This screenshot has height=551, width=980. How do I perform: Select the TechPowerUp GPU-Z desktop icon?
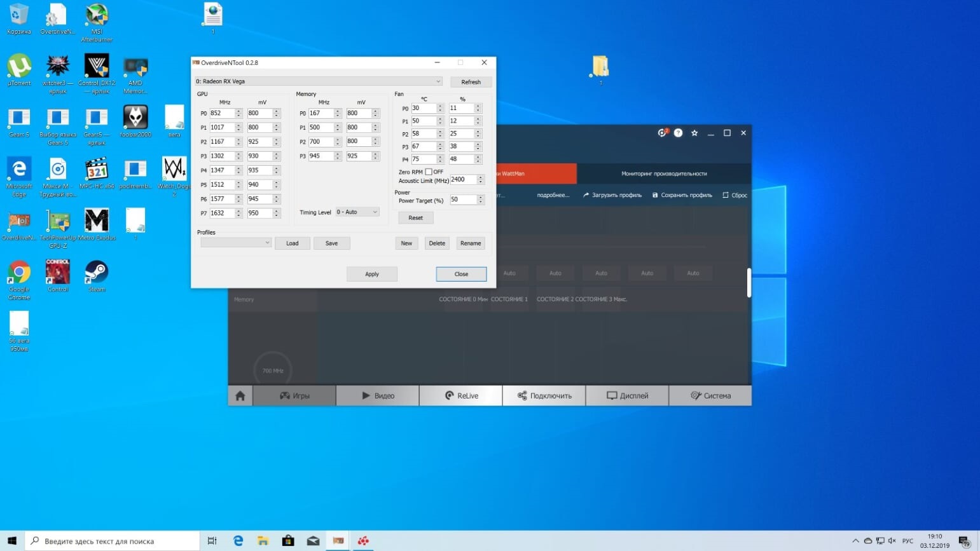point(58,228)
